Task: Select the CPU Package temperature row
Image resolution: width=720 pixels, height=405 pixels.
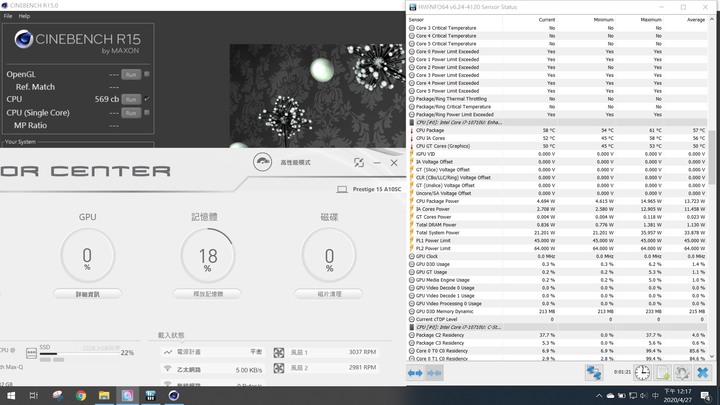Action: tap(557, 130)
